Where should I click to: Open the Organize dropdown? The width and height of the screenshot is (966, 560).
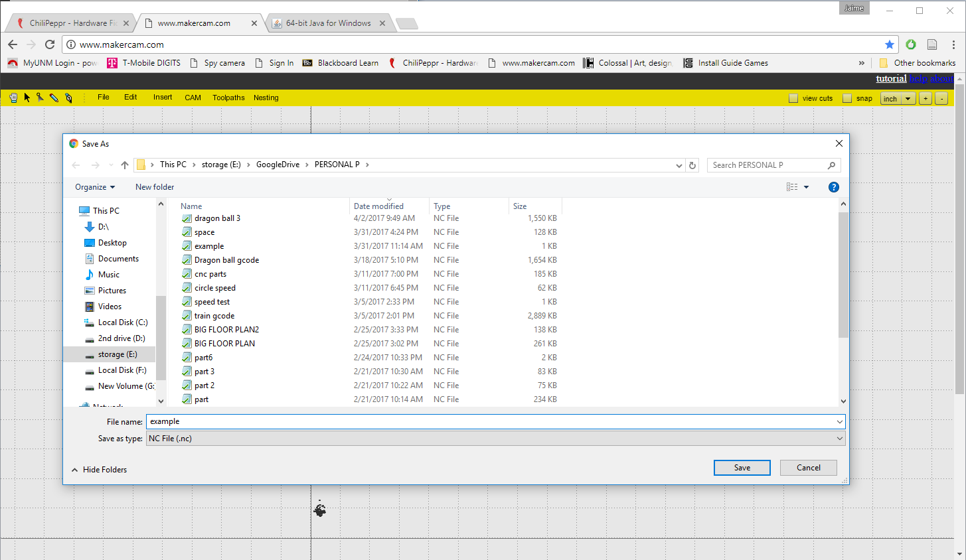click(95, 187)
